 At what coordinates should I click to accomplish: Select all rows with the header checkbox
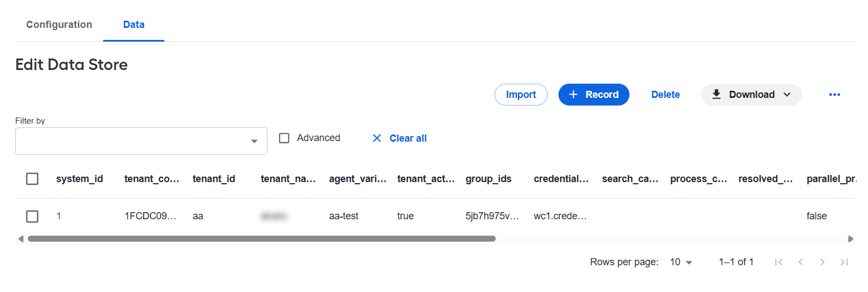point(32,179)
